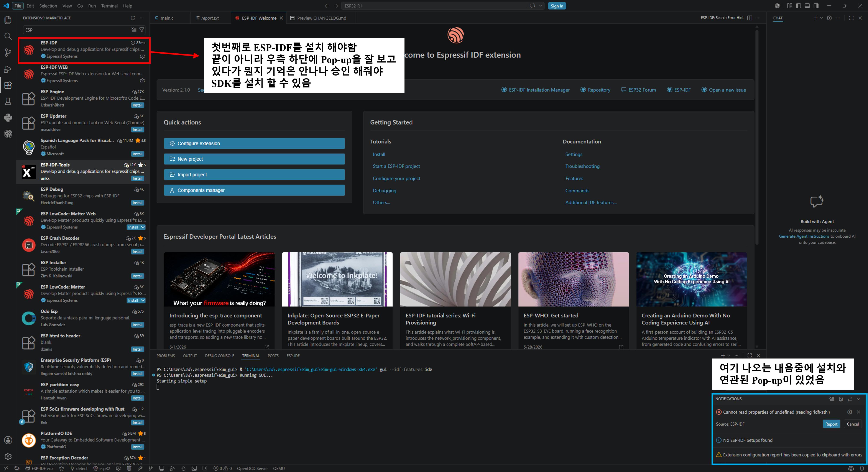Open Extensions view more actions menu
868x472 pixels.
pos(141,18)
